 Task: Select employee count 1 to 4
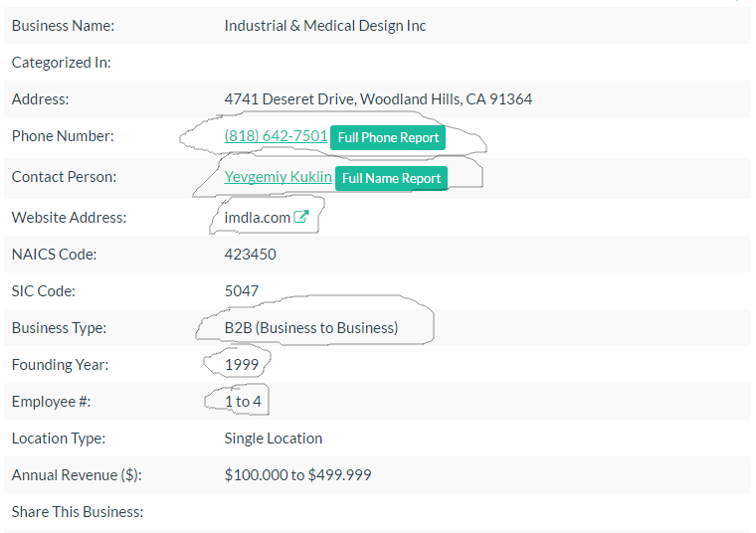pos(243,402)
